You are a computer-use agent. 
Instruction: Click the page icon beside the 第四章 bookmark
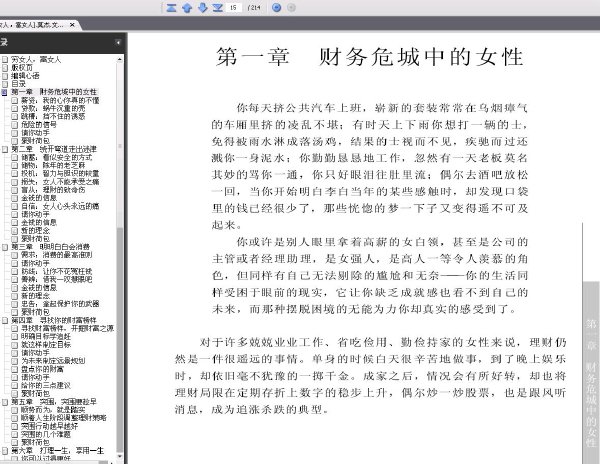click(4, 320)
